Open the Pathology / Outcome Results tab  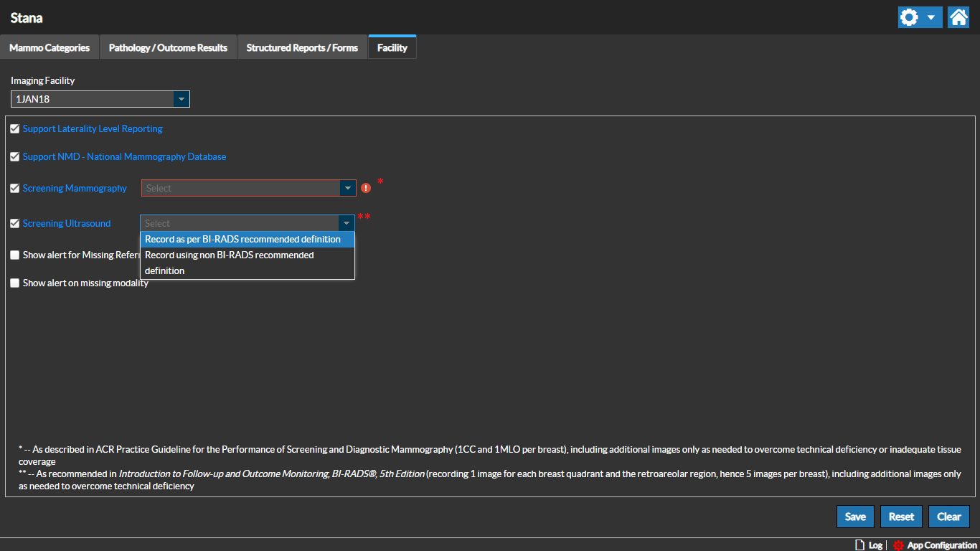[x=168, y=48]
